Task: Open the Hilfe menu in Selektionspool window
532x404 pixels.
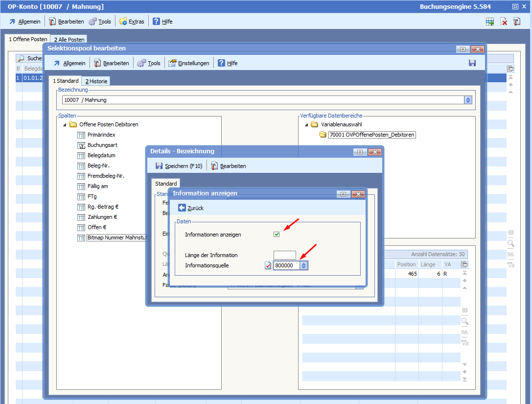Action: [228, 63]
